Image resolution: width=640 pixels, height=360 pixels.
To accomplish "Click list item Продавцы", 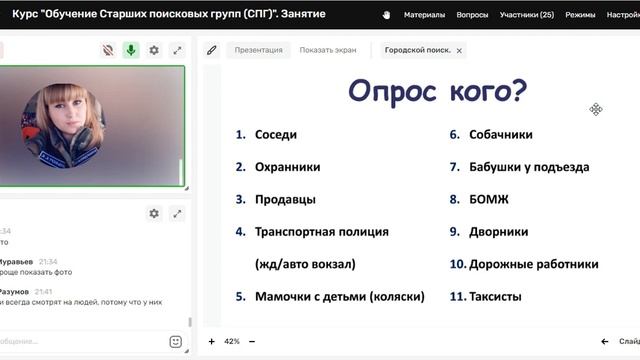I will [285, 200].
